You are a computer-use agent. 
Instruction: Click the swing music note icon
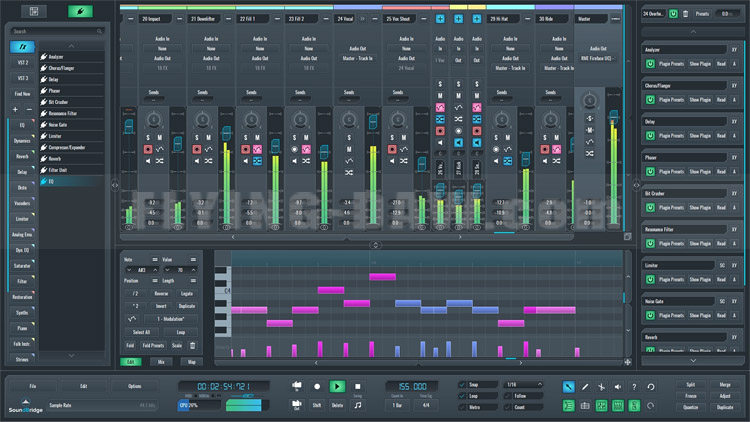click(x=357, y=405)
